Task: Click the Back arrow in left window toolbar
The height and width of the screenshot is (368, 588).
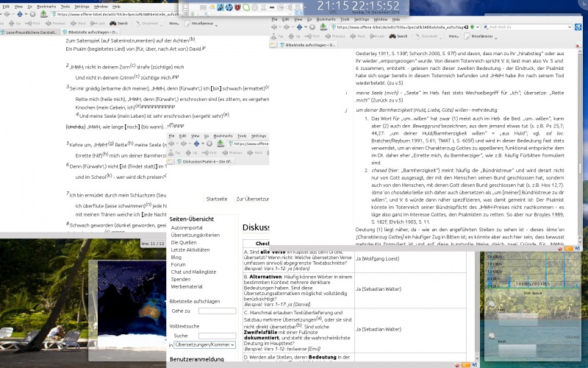Action: [x=4, y=13]
